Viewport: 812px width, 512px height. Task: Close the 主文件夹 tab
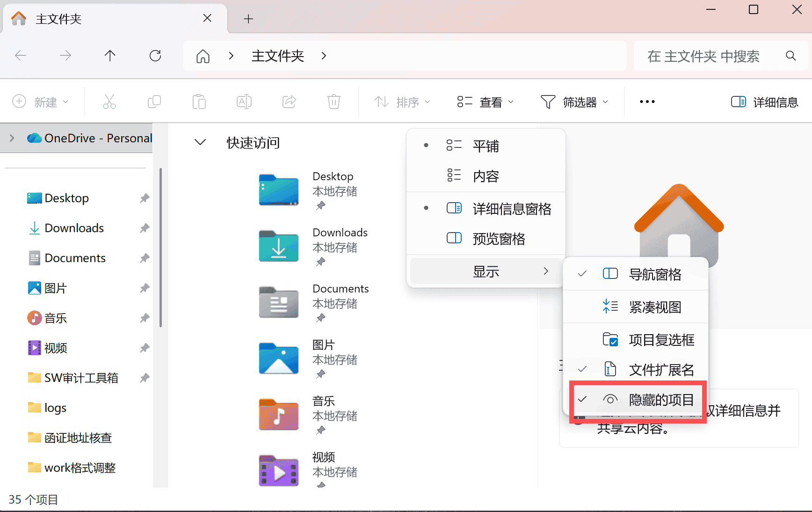[x=207, y=18]
